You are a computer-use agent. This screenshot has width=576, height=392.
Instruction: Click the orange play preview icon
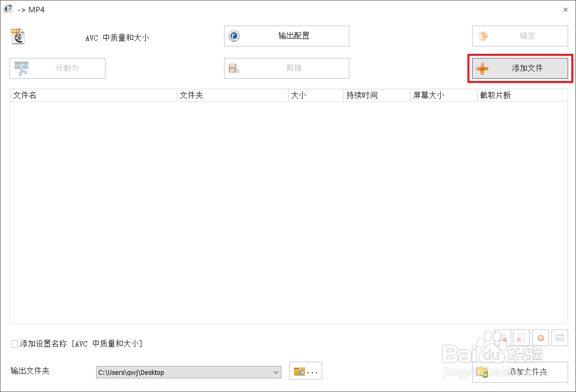[x=540, y=338]
